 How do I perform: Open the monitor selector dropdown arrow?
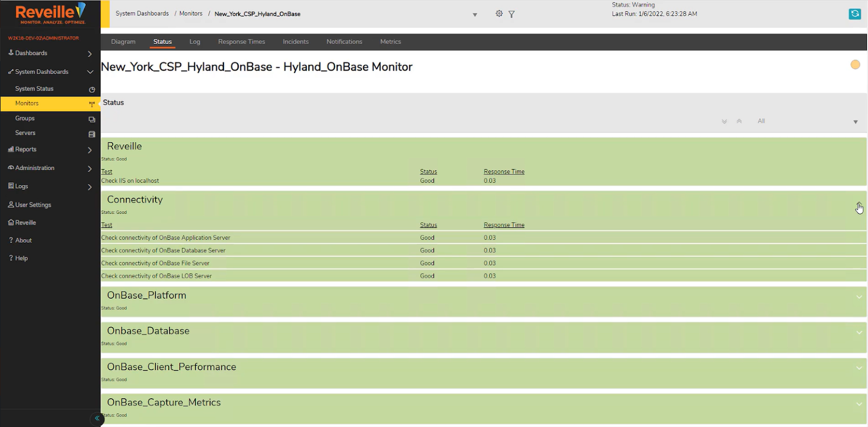pos(475,15)
